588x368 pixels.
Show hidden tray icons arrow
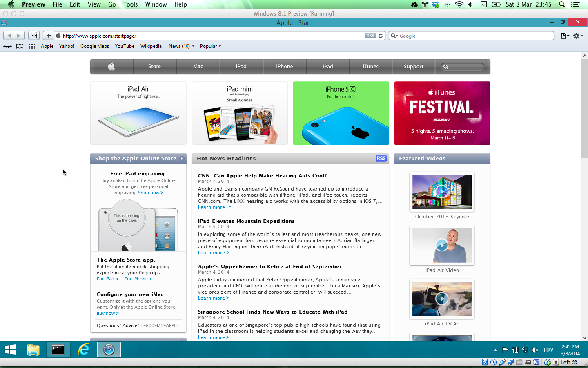[x=495, y=350]
